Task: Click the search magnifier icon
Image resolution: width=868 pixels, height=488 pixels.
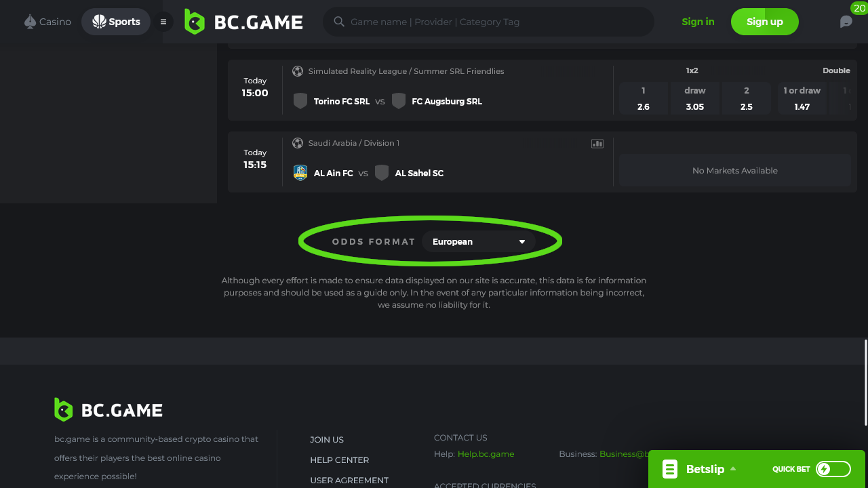Action: pos(339,22)
